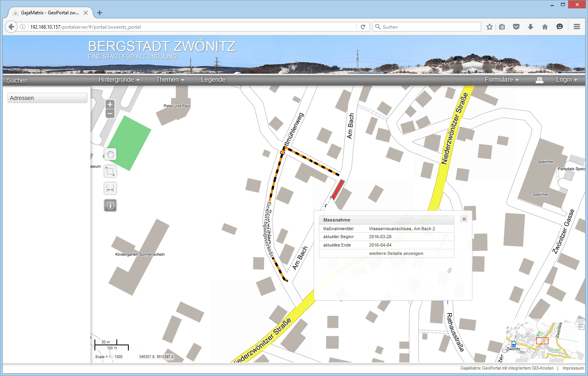The image size is (588, 376).
Task: Click the map zoom out minus button
Action: 110,114
